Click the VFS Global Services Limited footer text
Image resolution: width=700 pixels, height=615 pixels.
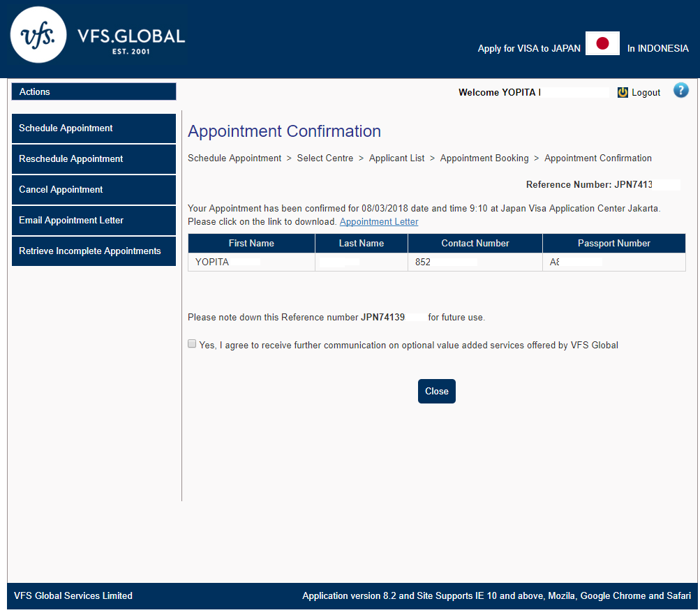point(73,595)
